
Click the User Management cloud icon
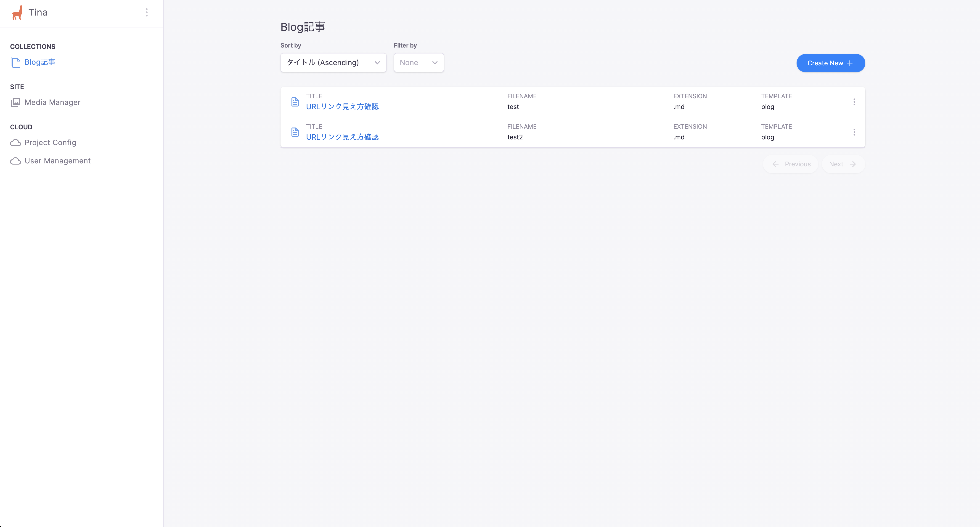click(16, 161)
